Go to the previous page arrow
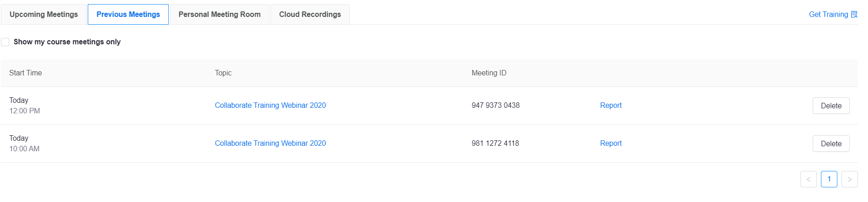The height and width of the screenshot is (202, 868). point(809,179)
